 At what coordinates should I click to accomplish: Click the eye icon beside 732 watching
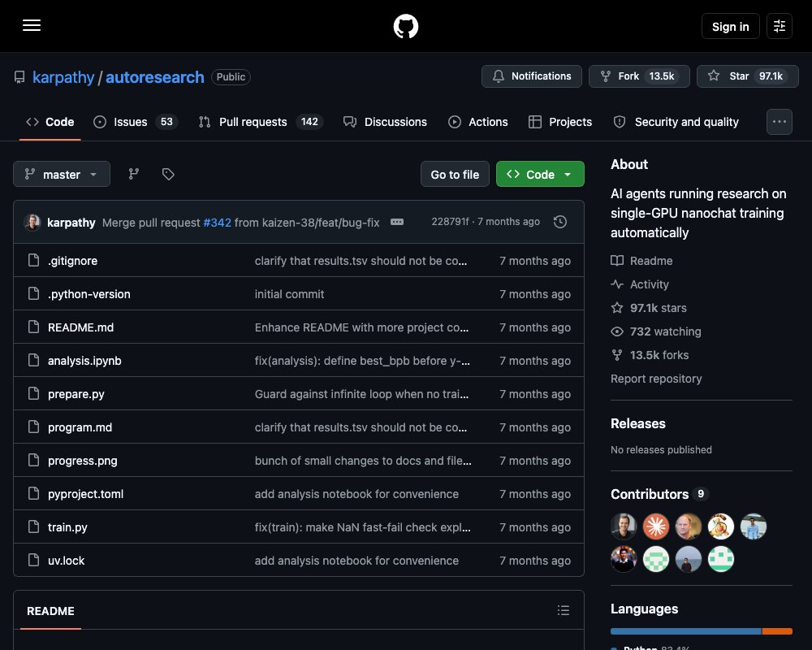617,331
